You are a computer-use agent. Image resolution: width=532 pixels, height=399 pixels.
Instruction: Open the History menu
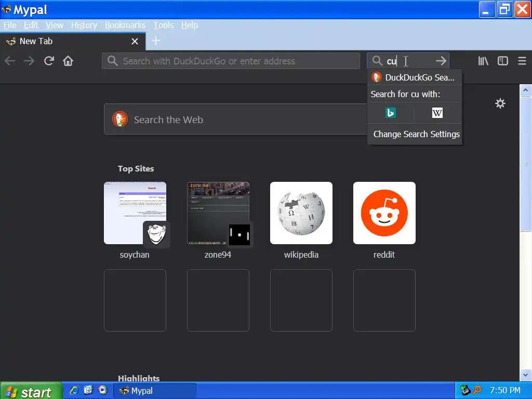(84, 25)
